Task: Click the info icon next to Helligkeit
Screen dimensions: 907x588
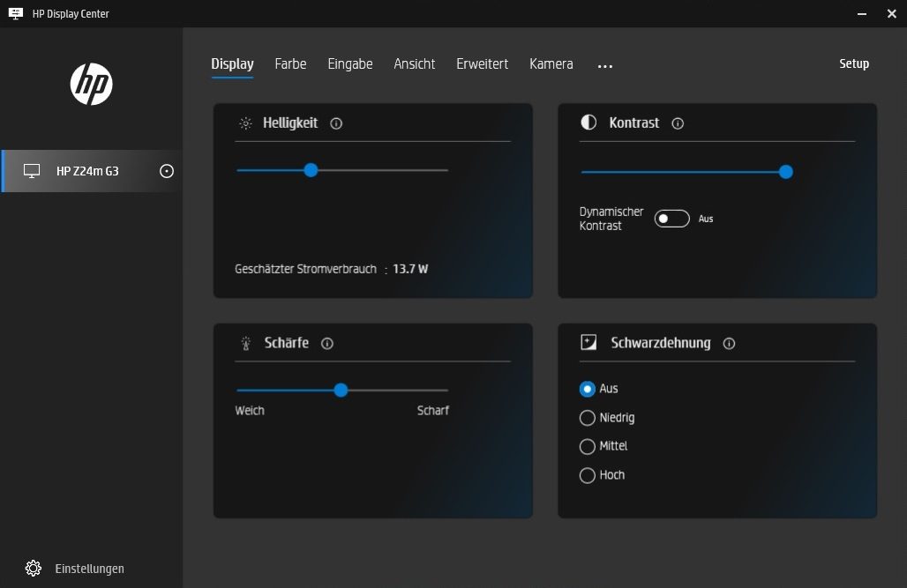Action: (336, 123)
